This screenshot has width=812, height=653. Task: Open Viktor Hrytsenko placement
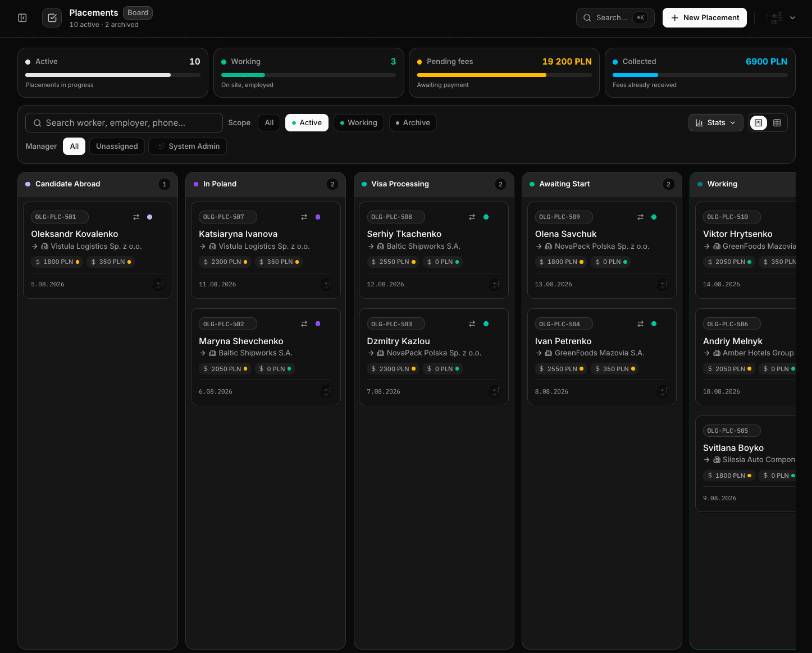pos(737,234)
